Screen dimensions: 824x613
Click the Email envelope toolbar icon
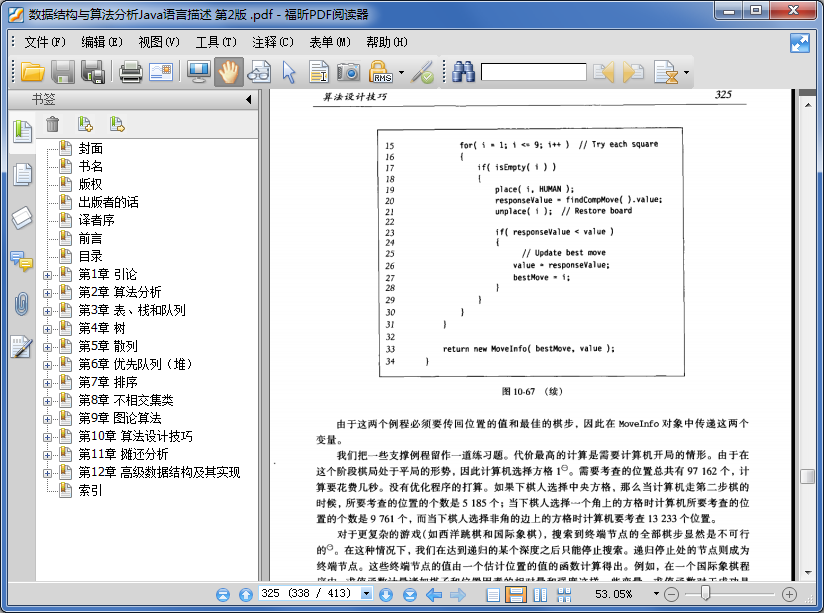[161, 71]
